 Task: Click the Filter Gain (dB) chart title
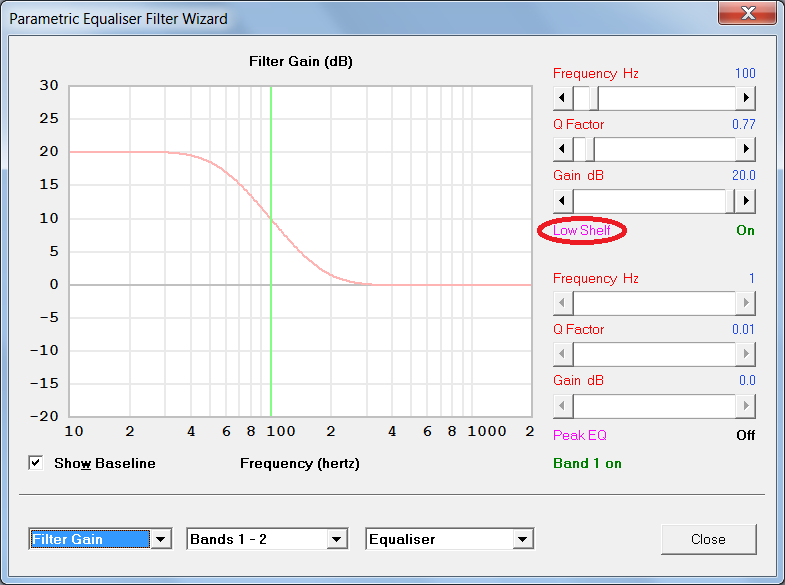click(301, 62)
